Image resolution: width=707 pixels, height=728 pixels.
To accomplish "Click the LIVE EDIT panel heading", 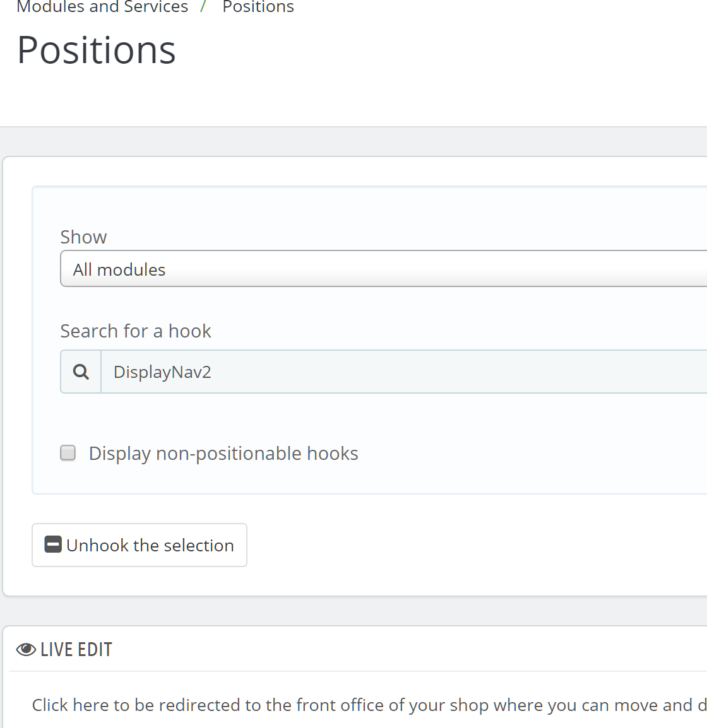I will [x=76, y=650].
